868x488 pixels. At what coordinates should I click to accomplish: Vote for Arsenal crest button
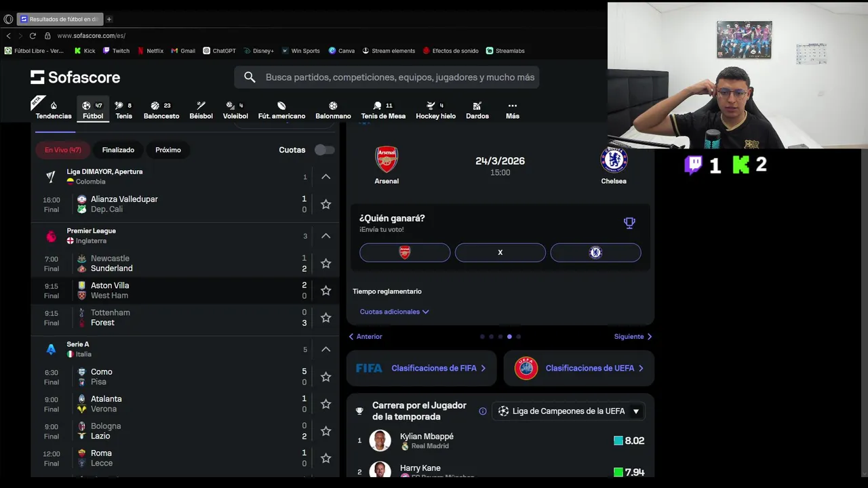pyautogui.click(x=405, y=252)
